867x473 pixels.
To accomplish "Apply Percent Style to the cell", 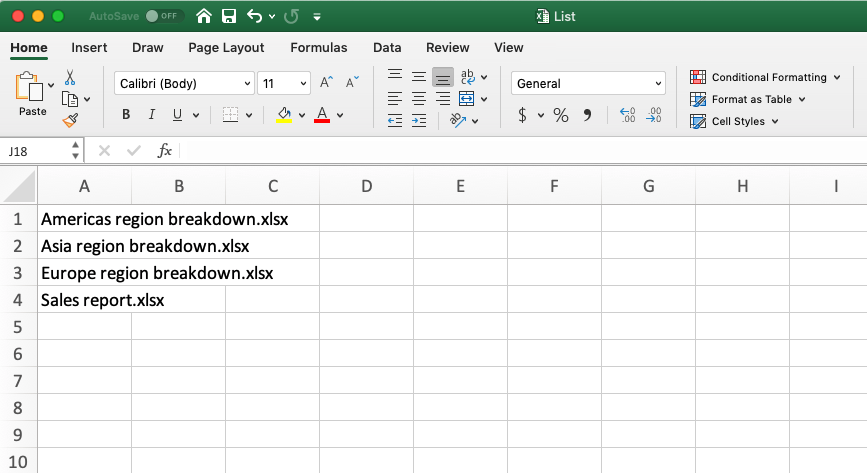I will 561,115.
